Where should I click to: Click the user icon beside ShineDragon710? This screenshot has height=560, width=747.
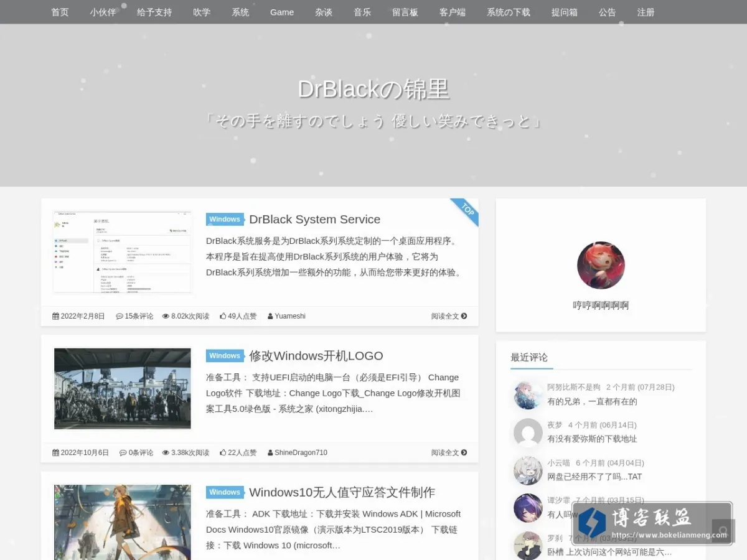click(270, 452)
